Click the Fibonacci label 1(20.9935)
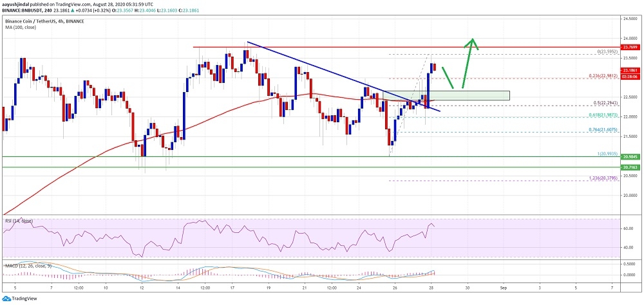The width and height of the screenshot is (644, 305). coord(607,154)
